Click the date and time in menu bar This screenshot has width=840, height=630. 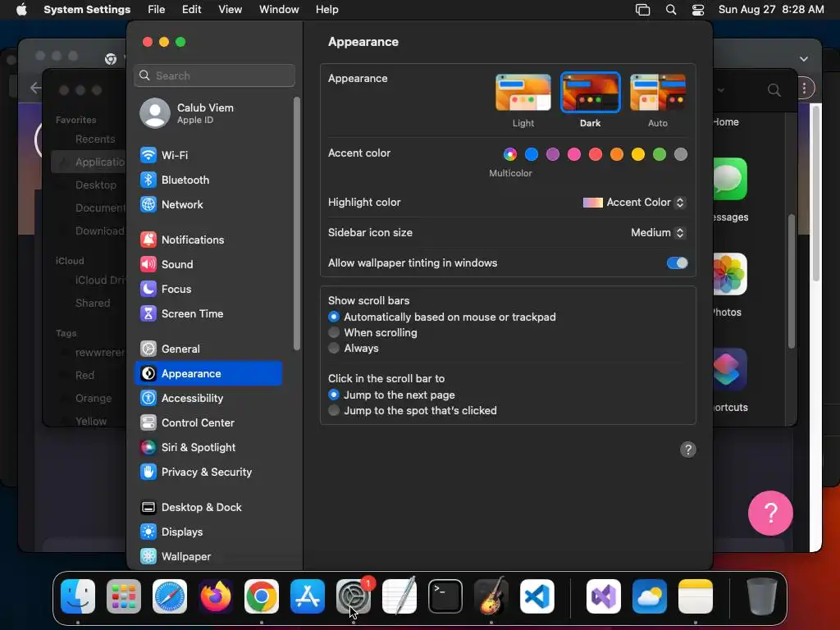coord(771,10)
